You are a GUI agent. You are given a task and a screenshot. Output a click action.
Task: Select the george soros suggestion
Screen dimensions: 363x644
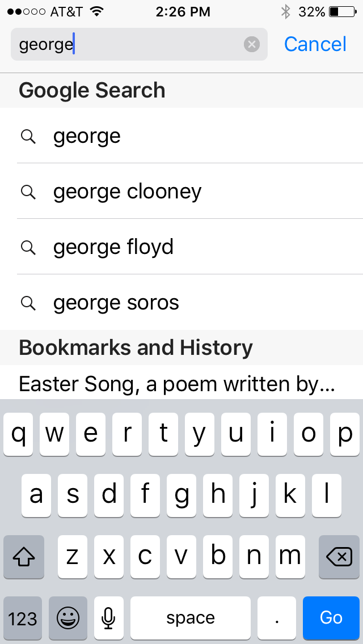coord(116,303)
